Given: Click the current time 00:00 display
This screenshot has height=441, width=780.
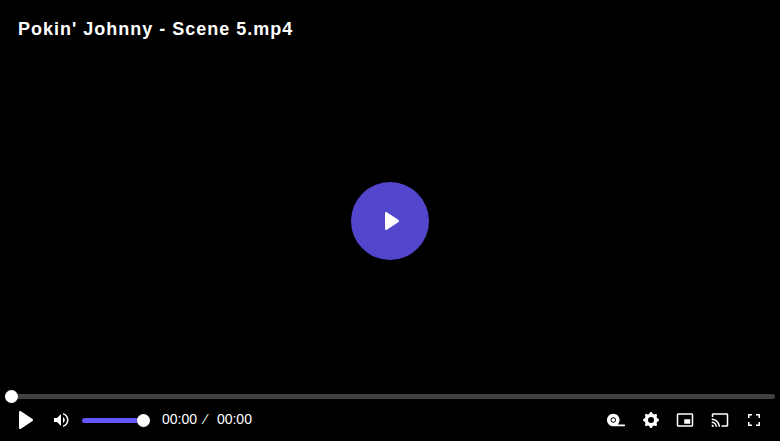Looking at the screenshot, I should pyautogui.click(x=180, y=419).
